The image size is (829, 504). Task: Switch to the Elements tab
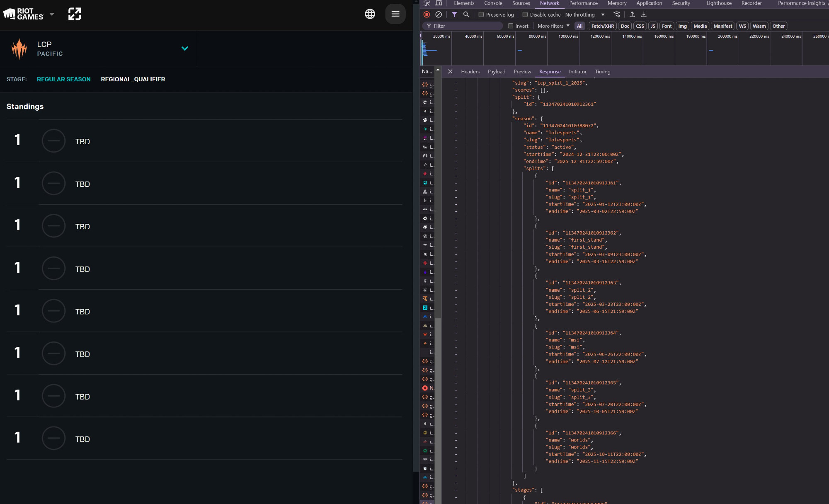pyautogui.click(x=464, y=3)
